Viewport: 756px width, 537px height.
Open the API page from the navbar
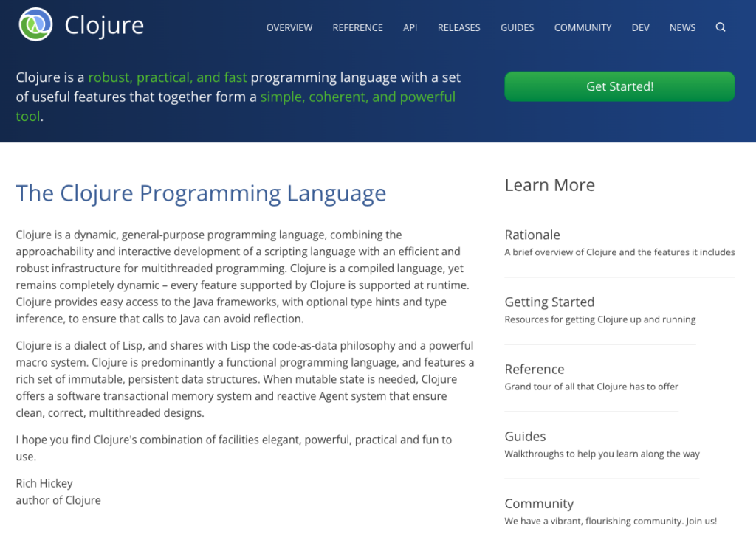pos(410,27)
